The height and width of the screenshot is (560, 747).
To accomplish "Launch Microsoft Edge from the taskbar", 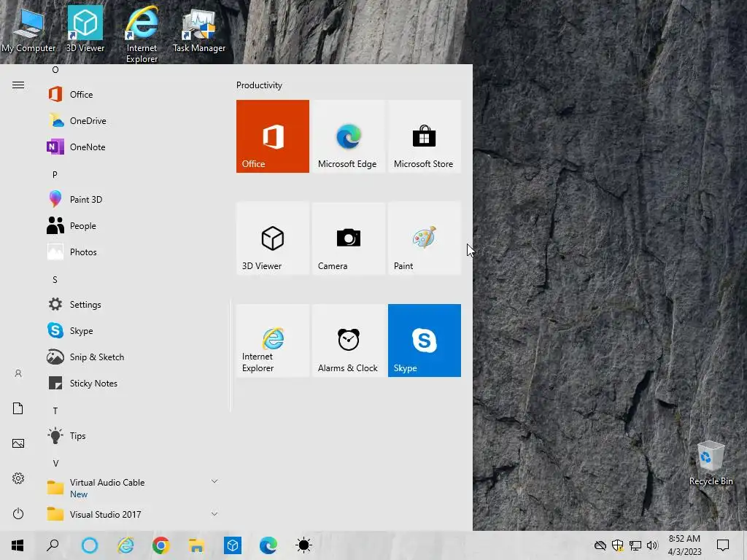I will (x=268, y=545).
